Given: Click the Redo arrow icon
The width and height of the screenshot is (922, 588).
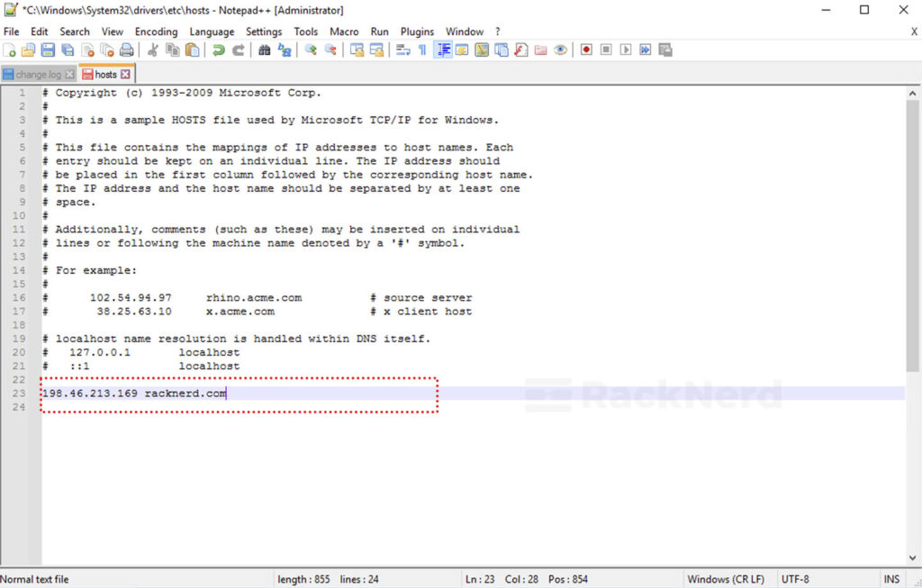Looking at the screenshot, I should point(236,50).
